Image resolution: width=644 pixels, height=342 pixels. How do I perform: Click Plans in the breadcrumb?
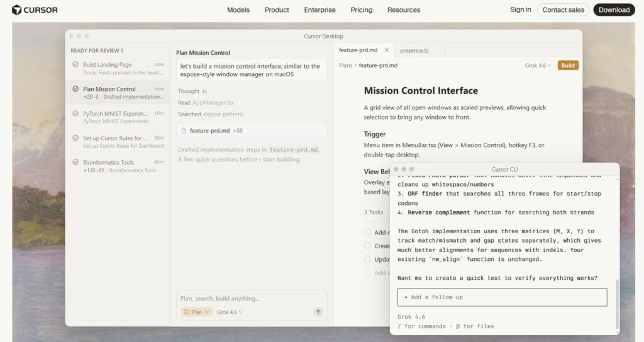click(x=345, y=65)
